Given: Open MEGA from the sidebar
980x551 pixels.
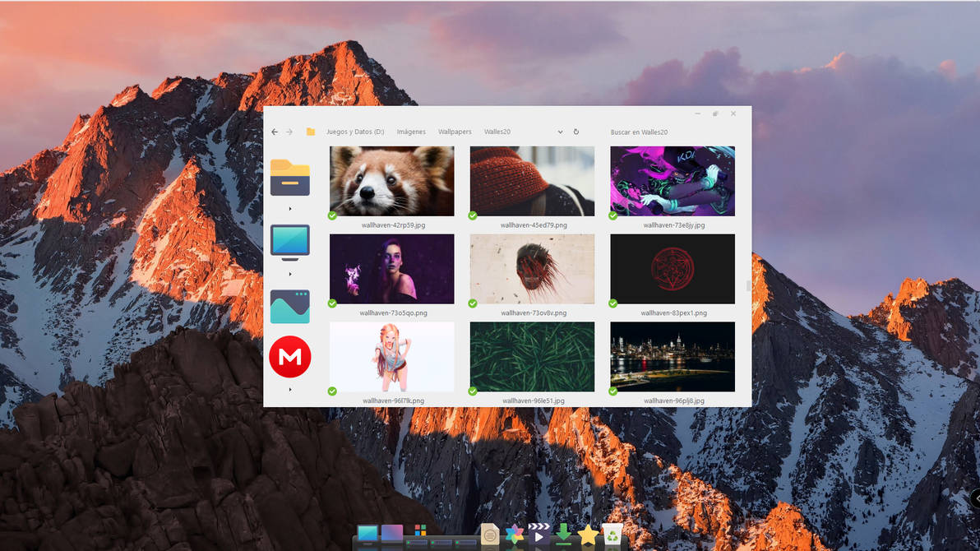Looking at the screenshot, I should pyautogui.click(x=290, y=356).
